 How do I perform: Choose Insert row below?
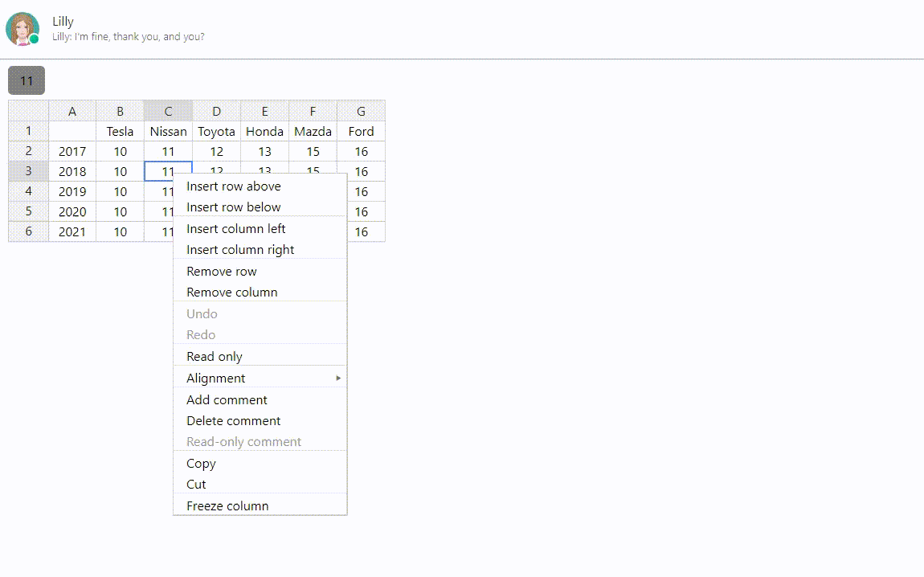click(260, 207)
